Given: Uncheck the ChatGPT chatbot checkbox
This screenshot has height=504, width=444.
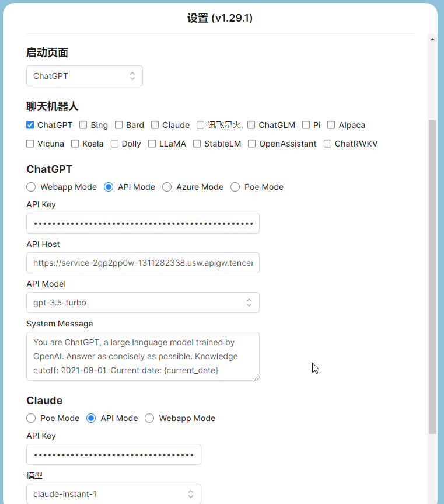Looking at the screenshot, I should [30, 125].
